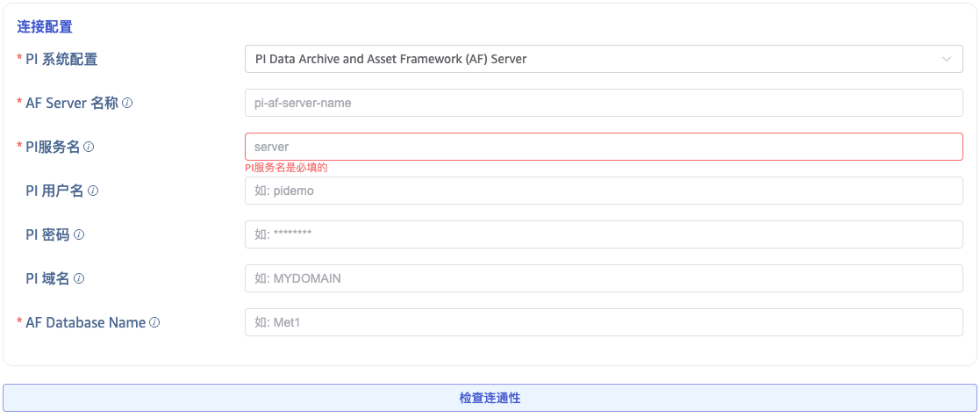Image resolution: width=980 pixels, height=418 pixels.
Task: Click the AF Database Name input box
Action: click(x=604, y=322)
